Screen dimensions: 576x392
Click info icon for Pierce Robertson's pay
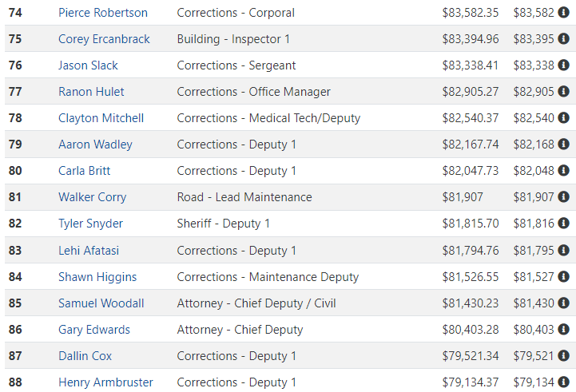(563, 13)
